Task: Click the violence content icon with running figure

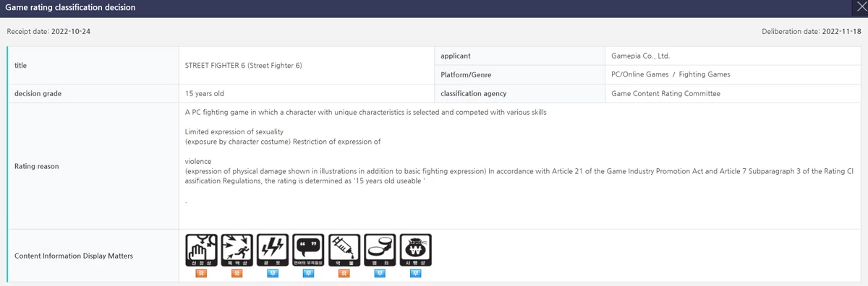Action: tap(237, 251)
